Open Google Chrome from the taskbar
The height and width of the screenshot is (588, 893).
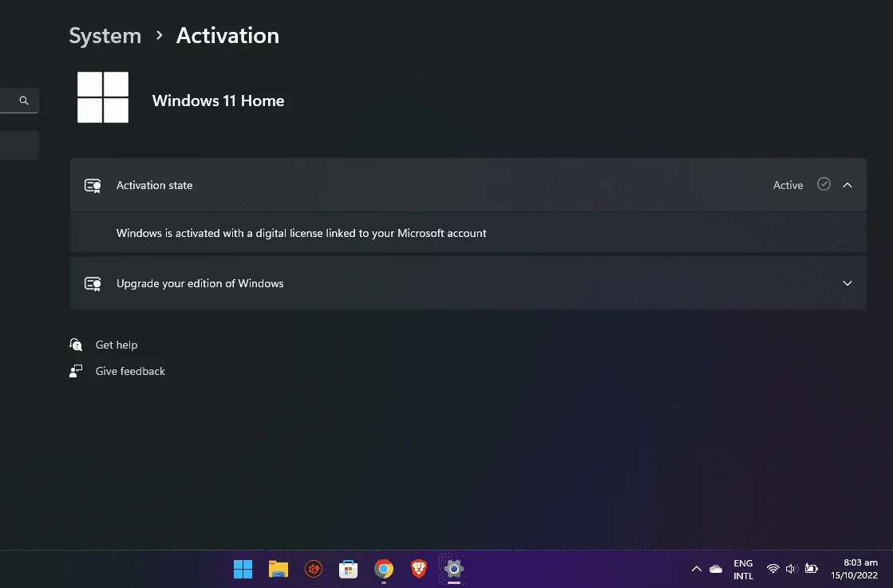tap(384, 569)
